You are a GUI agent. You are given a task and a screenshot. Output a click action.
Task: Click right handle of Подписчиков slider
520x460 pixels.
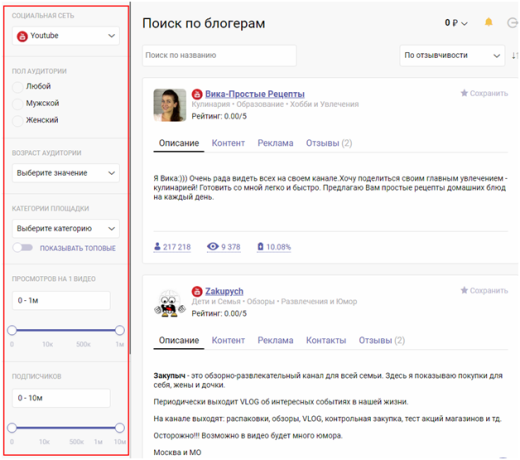(x=120, y=428)
